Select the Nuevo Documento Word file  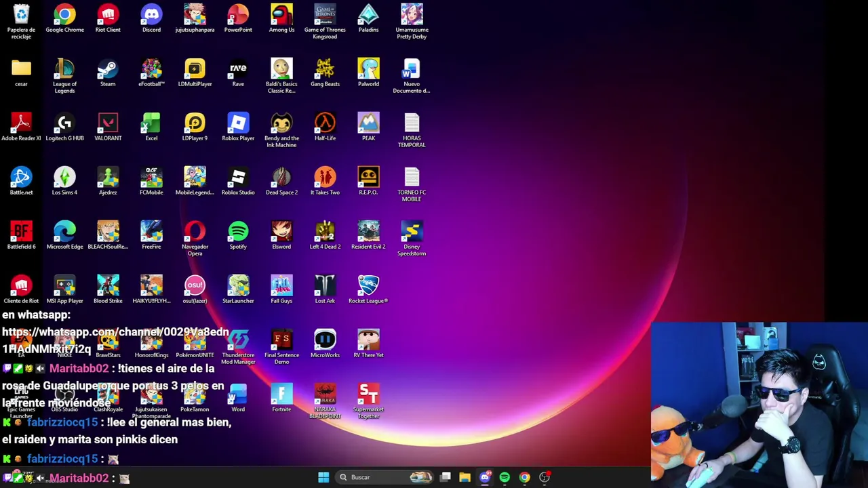412,76
